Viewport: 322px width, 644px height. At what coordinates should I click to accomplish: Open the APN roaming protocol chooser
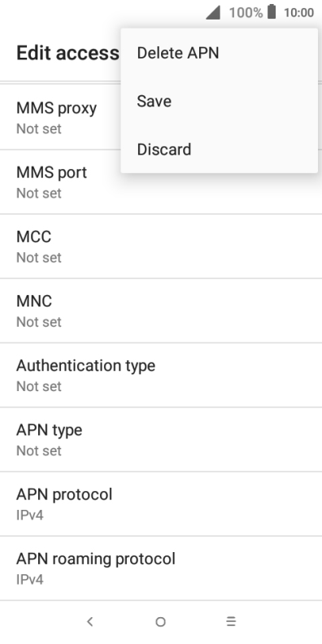point(161,568)
